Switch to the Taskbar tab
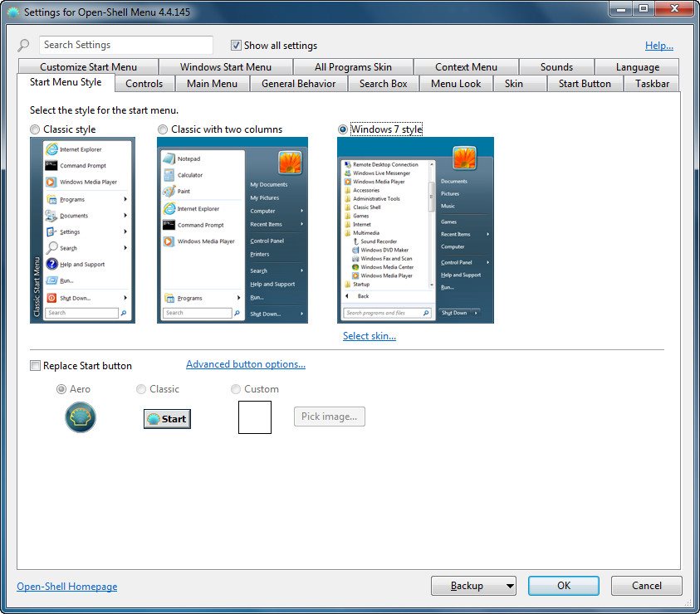The width and height of the screenshot is (700, 614). 652,84
